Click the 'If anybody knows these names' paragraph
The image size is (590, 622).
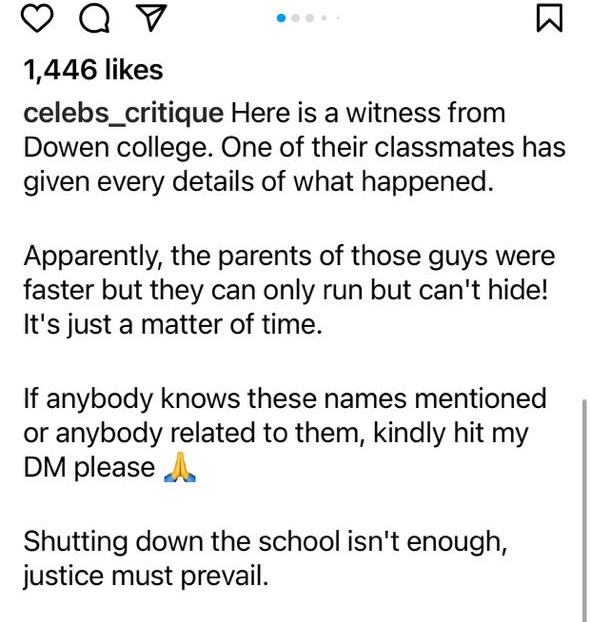(285, 432)
